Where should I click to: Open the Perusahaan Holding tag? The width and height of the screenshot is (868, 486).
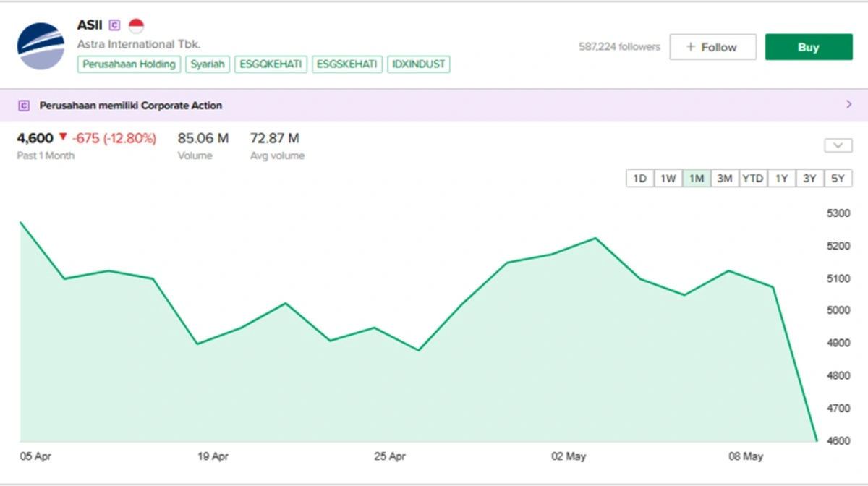coord(129,64)
